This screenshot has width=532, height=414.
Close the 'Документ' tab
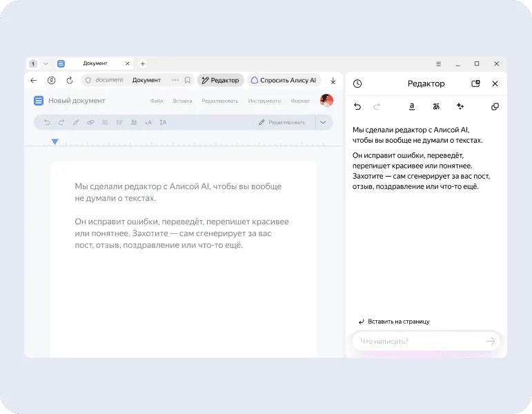tap(127, 63)
